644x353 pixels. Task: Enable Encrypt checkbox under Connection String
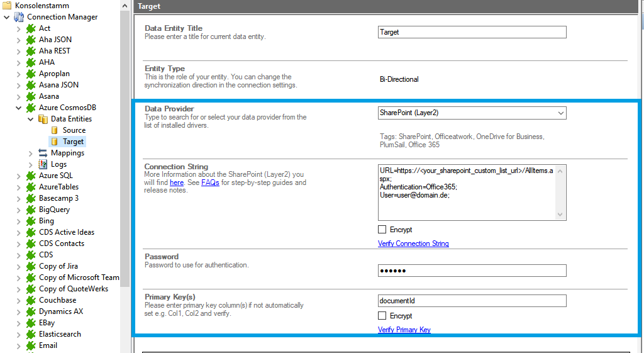pyautogui.click(x=382, y=230)
